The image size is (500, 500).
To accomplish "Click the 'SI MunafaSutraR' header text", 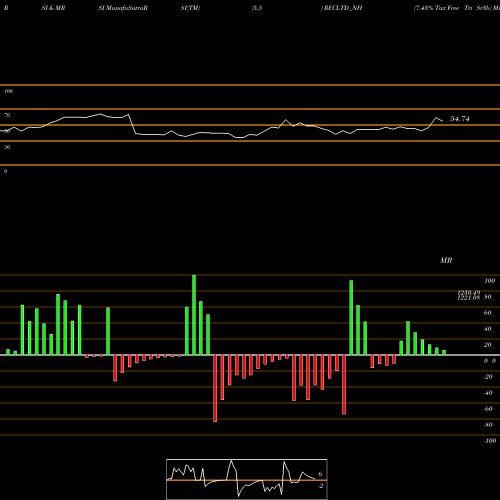I will pos(123,8).
